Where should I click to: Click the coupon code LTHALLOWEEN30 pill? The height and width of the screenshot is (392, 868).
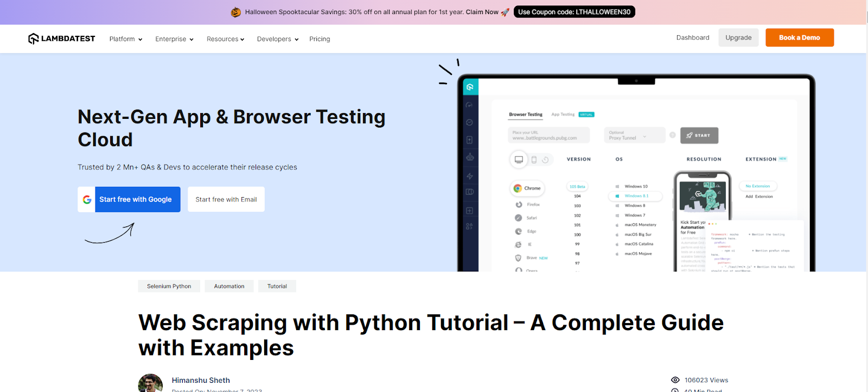[x=575, y=12]
